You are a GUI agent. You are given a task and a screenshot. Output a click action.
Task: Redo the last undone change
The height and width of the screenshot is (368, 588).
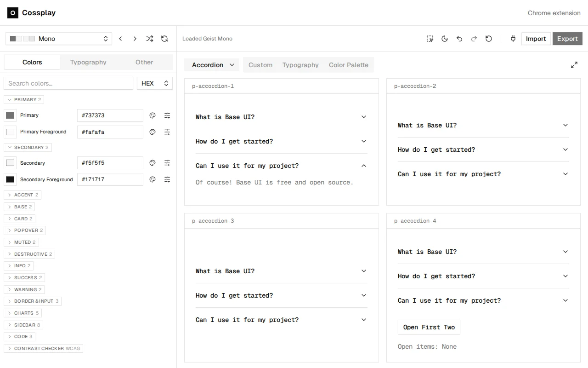(x=474, y=39)
